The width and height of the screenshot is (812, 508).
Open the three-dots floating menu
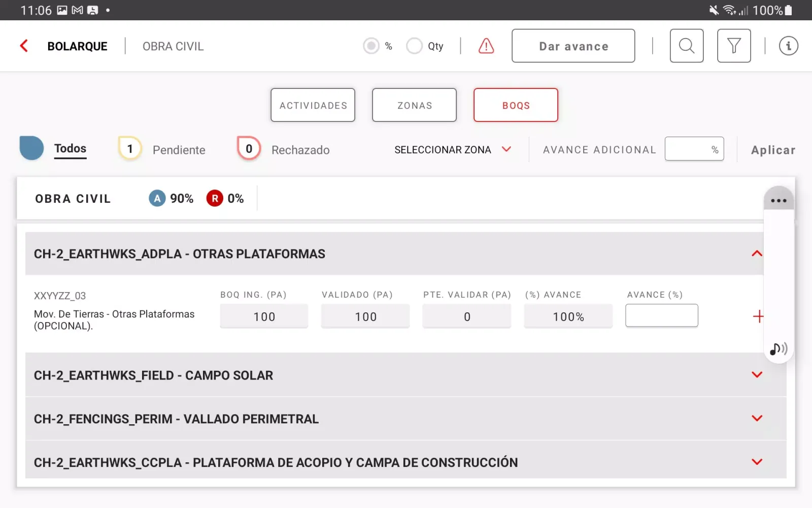click(779, 200)
